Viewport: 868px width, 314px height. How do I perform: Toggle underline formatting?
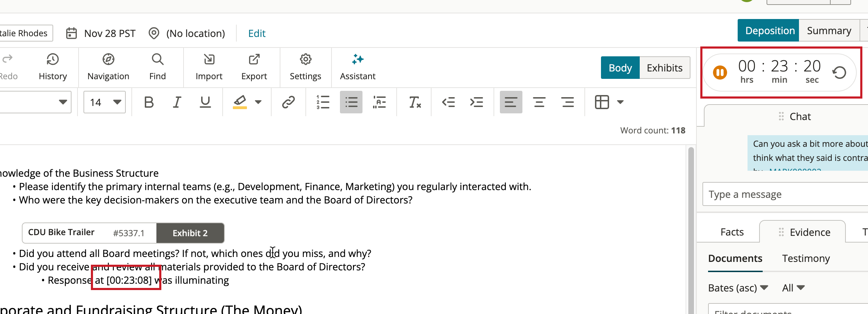pyautogui.click(x=205, y=102)
